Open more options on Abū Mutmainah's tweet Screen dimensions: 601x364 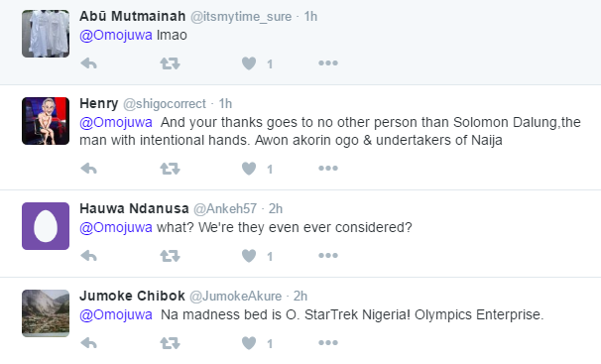click(x=328, y=62)
